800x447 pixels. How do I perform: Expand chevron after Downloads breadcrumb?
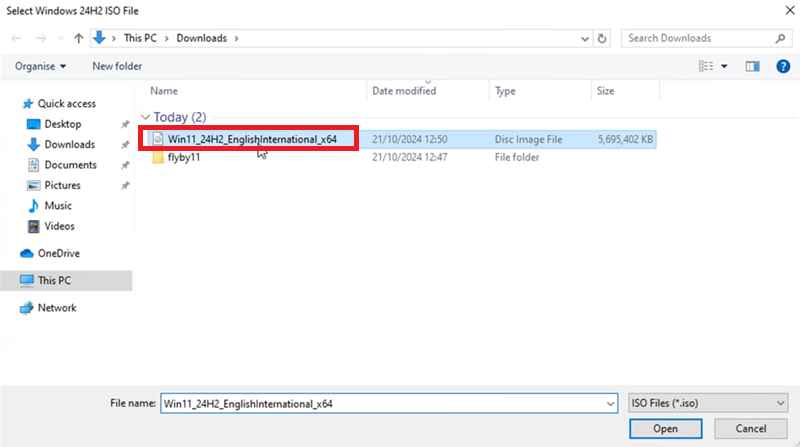coord(236,38)
